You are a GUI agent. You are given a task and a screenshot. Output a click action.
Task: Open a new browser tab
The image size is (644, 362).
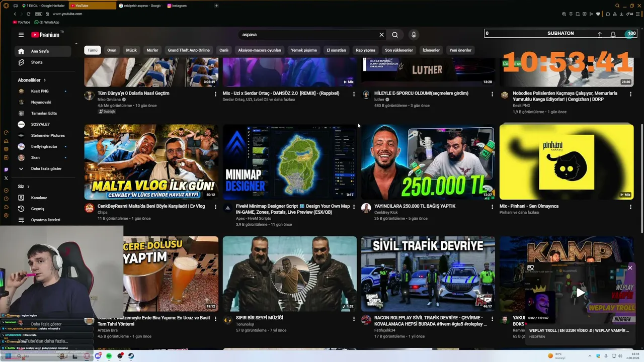(216, 6)
